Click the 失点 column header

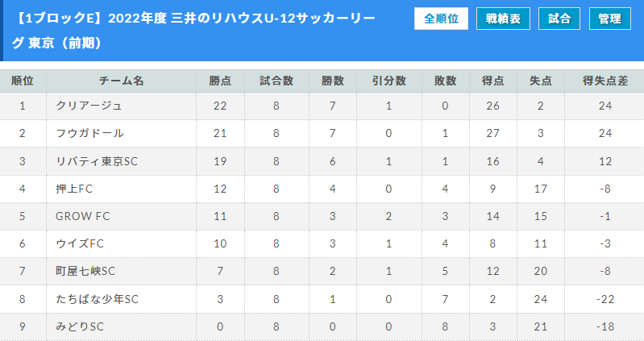pyautogui.click(x=541, y=81)
